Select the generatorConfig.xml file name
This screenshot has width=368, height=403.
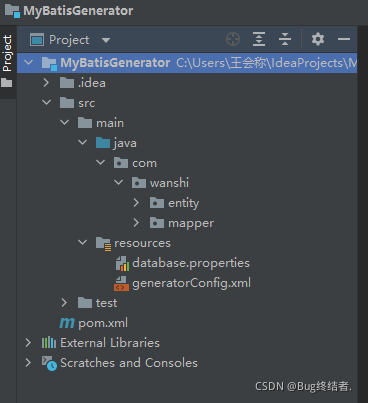pyautogui.click(x=191, y=283)
